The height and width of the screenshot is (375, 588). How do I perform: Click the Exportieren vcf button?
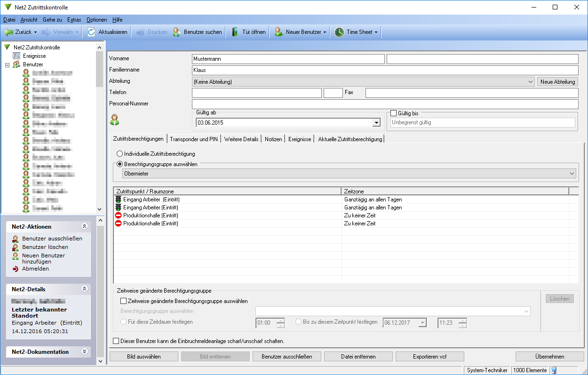pyautogui.click(x=429, y=357)
